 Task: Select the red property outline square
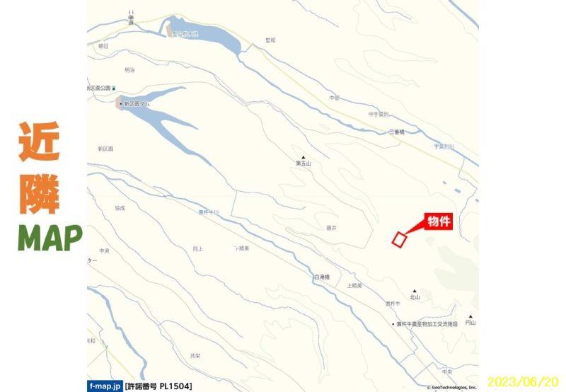coord(399,240)
